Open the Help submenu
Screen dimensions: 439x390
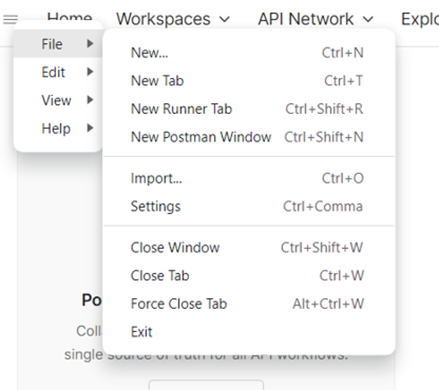click(x=58, y=128)
